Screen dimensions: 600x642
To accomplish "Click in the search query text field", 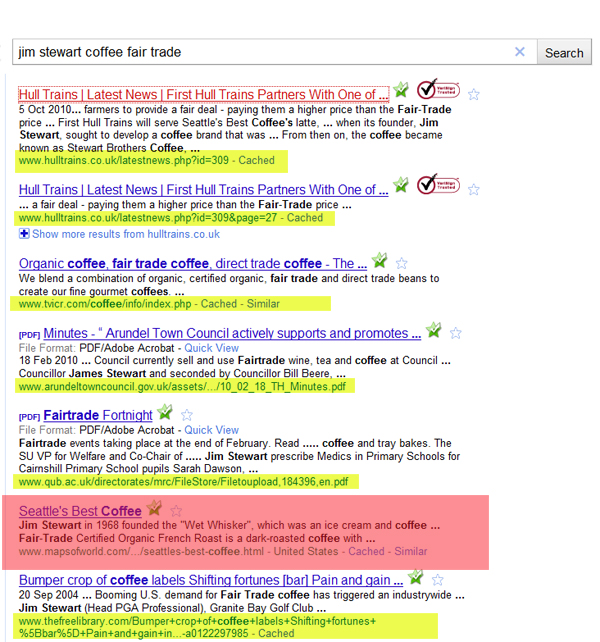I will pos(260,52).
